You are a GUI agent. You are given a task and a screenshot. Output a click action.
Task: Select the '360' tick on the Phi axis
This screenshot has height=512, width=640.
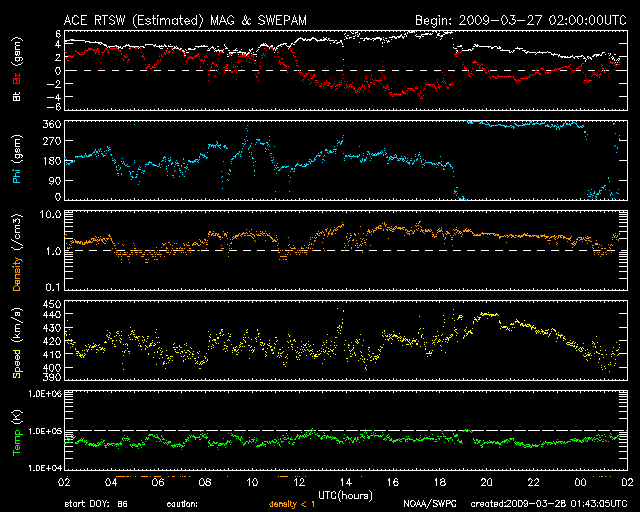52,124
